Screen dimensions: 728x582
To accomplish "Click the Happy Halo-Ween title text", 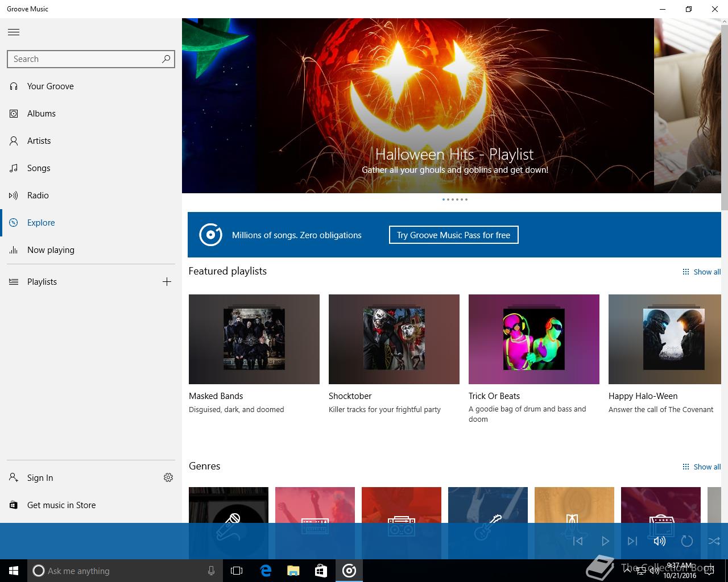I will (x=643, y=396).
